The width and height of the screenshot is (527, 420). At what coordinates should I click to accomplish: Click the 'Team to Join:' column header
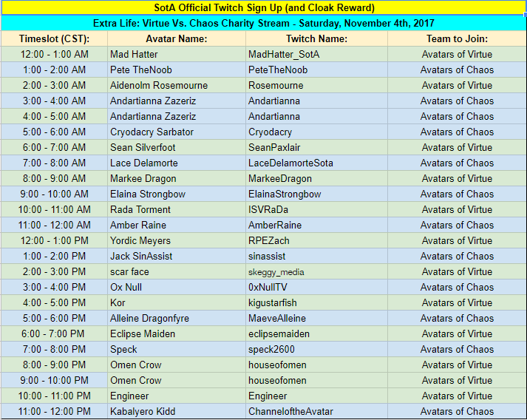point(457,38)
